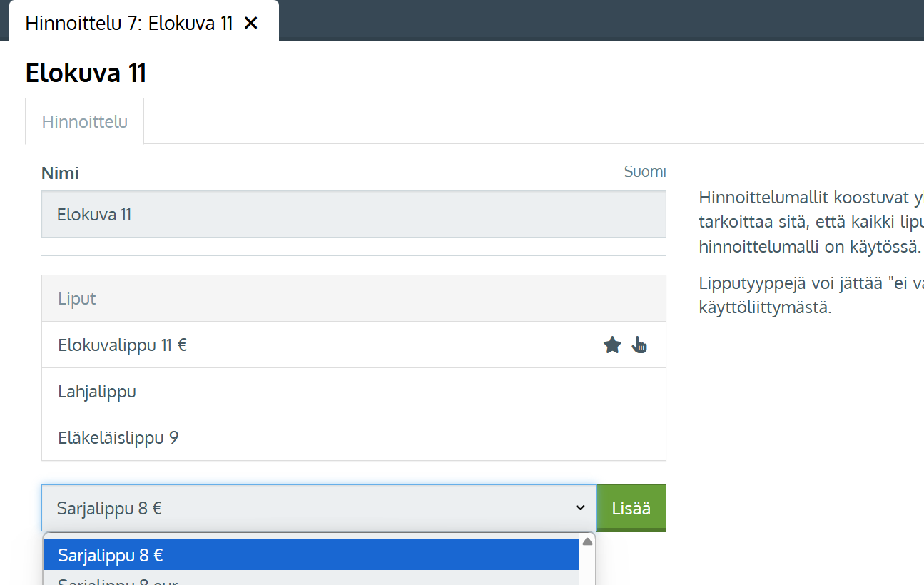Click the Hinnoittelumallit help text paragraph

coord(811,223)
